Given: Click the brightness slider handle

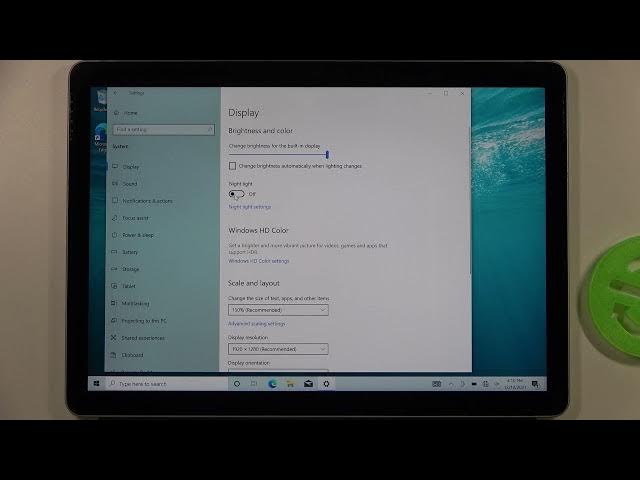Looking at the screenshot, I should click(327, 154).
